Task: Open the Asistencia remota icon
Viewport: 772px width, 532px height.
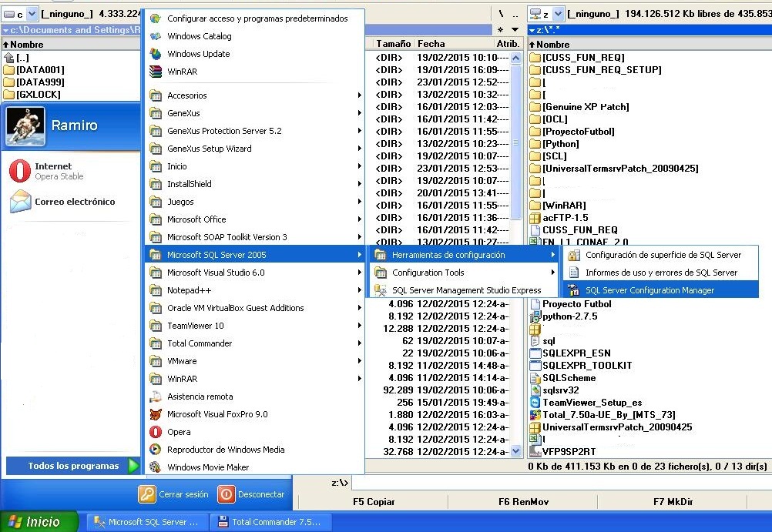Action: pyautogui.click(x=156, y=396)
